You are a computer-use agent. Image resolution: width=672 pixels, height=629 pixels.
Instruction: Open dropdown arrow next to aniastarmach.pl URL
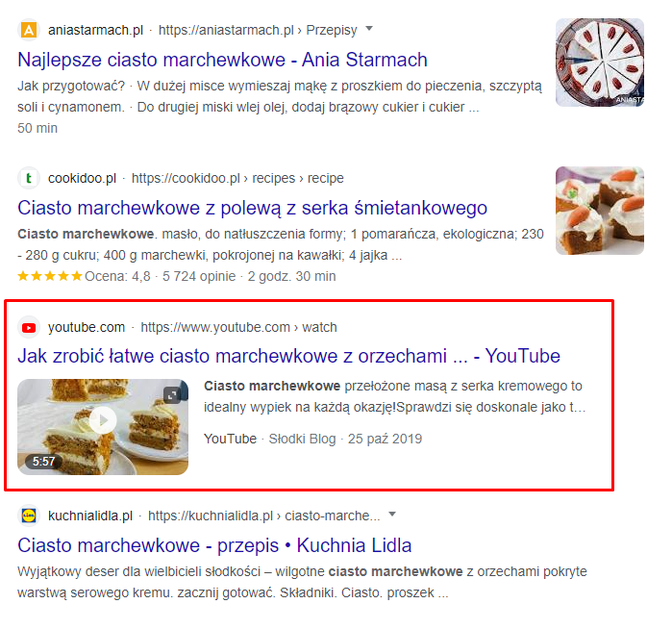pyautogui.click(x=369, y=29)
